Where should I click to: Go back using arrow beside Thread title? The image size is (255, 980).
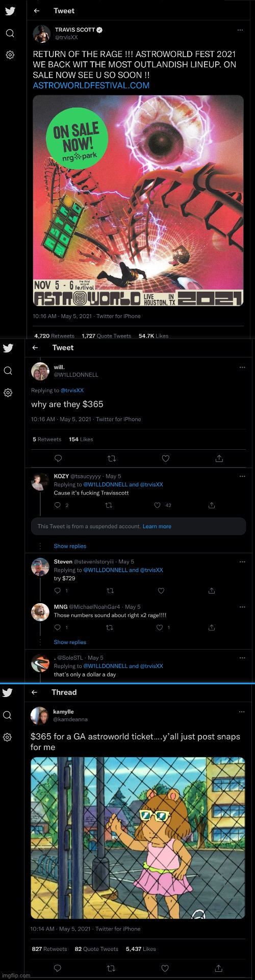[34, 692]
